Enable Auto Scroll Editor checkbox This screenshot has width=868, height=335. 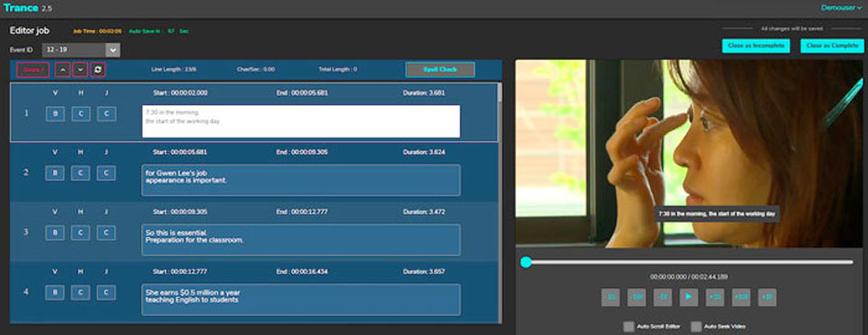click(x=628, y=327)
